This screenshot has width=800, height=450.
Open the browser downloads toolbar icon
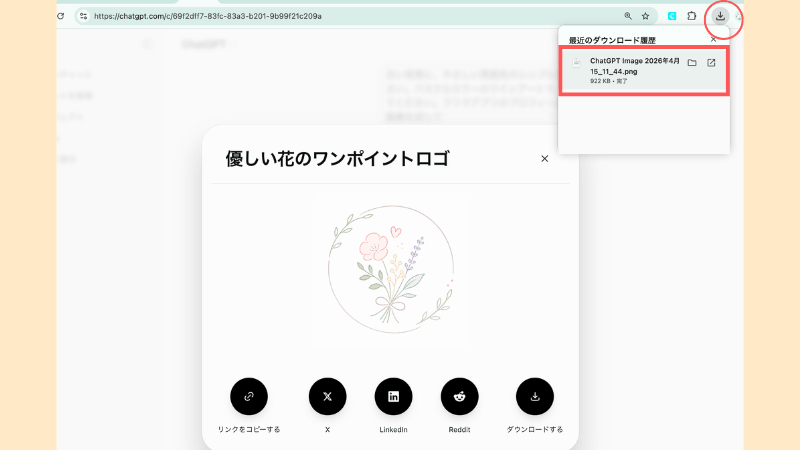[720, 16]
